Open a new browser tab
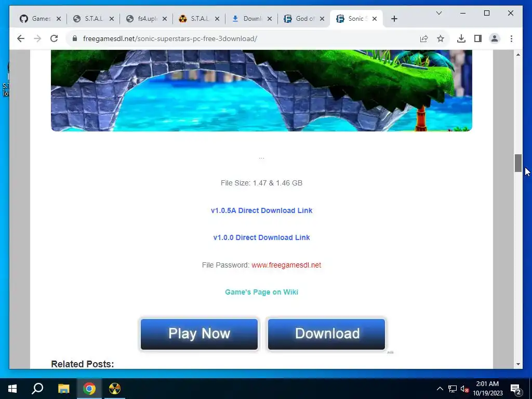 394,19
